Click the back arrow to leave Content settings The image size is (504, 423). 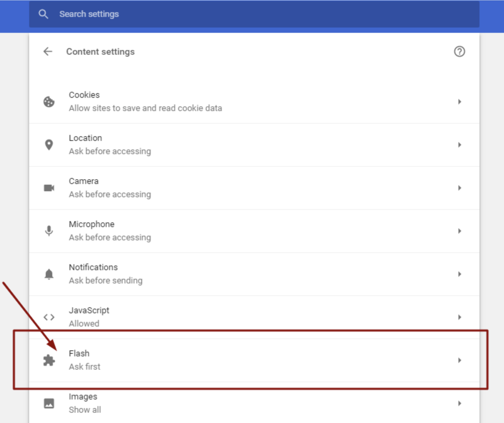48,52
